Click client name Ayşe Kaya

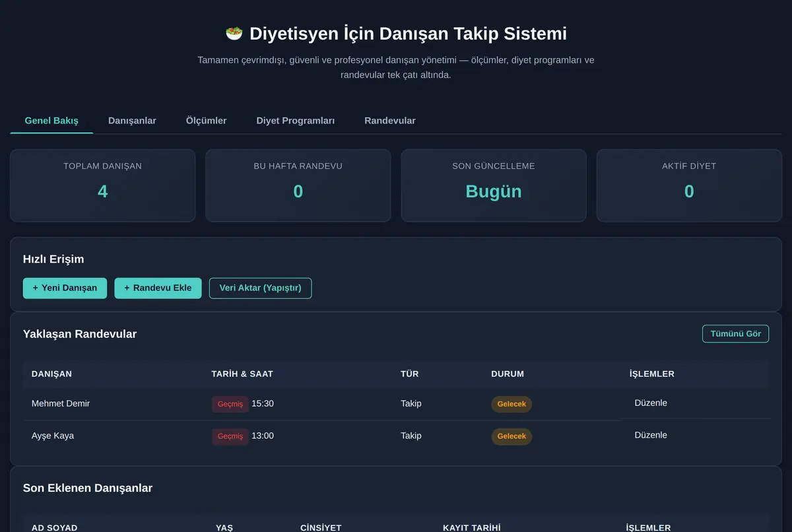coord(53,436)
